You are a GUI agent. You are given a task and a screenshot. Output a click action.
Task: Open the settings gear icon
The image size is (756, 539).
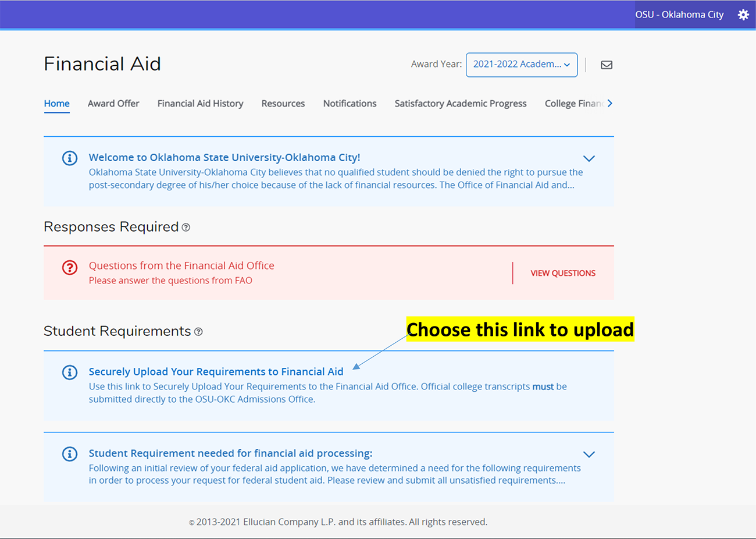pyautogui.click(x=743, y=15)
